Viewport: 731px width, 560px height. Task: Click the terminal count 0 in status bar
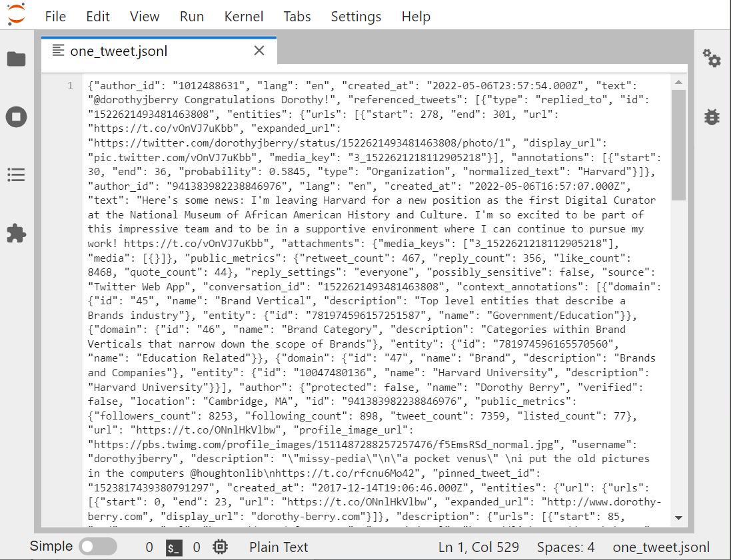point(149,547)
